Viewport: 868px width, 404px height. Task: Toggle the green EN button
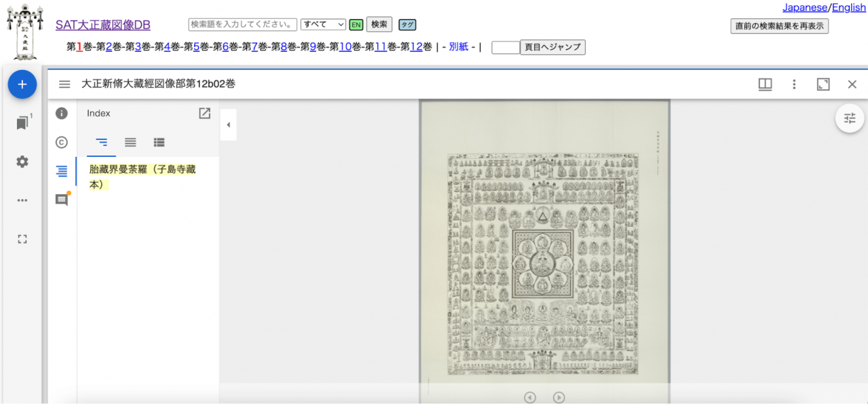coord(356,25)
